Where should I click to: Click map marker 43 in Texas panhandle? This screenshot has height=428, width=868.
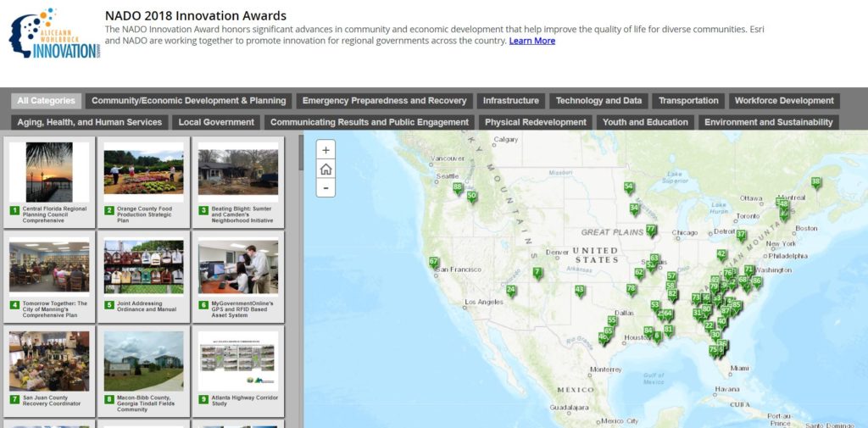pos(580,291)
